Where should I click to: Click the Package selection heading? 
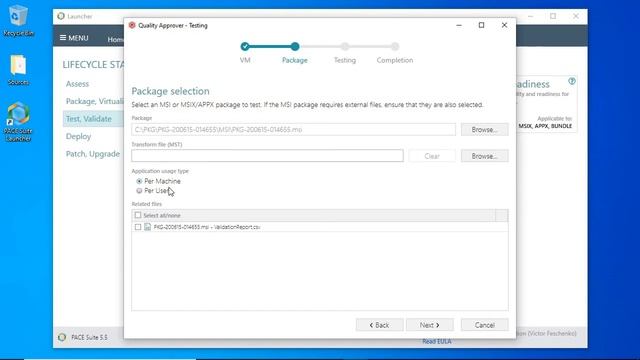point(170,91)
